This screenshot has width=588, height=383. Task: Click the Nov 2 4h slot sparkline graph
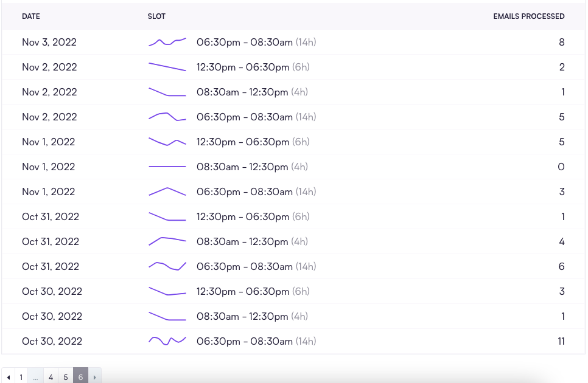point(167,92)
